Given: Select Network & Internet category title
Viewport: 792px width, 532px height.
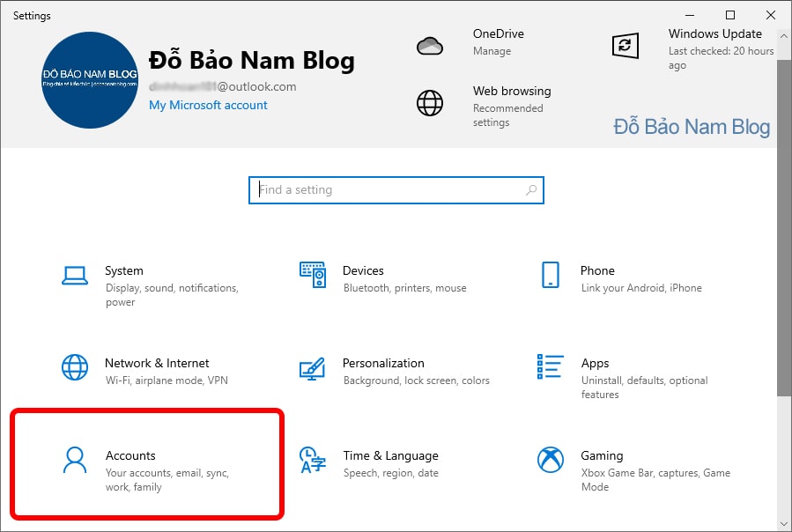Looking at the screenshot, I should click(157, 363).
